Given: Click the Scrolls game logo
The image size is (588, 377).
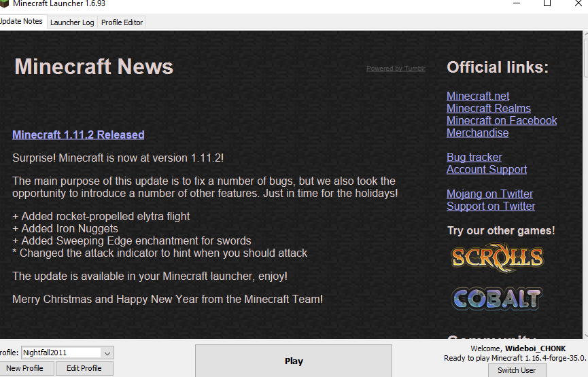Looking at the screenshot, I should click(497, 257).
